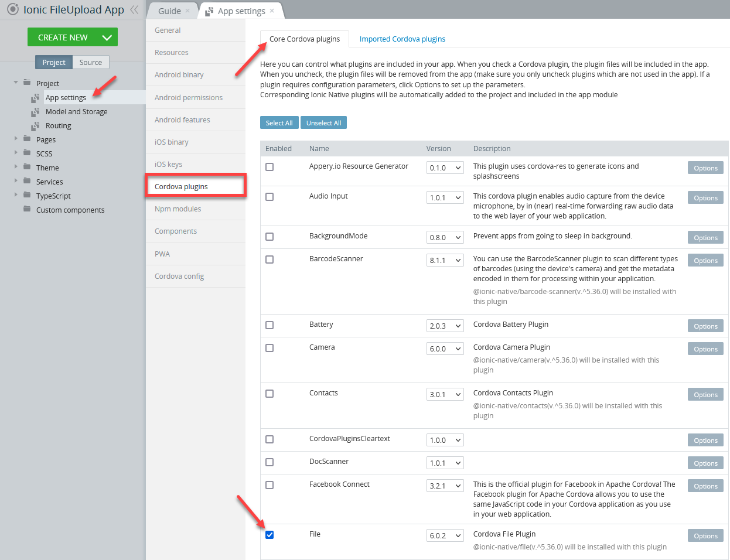The height and width of the screenshot is (560, 730).
Task: Enable the Audio Input plugin checkbox
Action: 270,197
